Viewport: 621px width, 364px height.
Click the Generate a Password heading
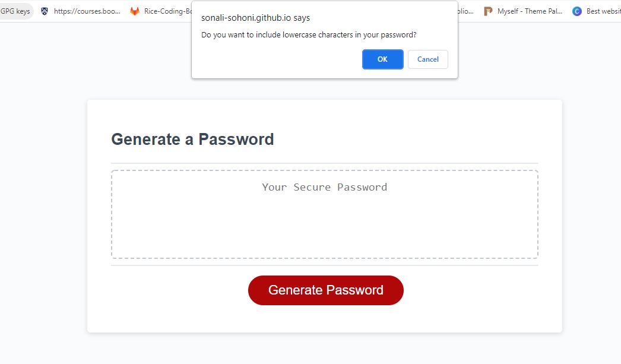(192, 139)
